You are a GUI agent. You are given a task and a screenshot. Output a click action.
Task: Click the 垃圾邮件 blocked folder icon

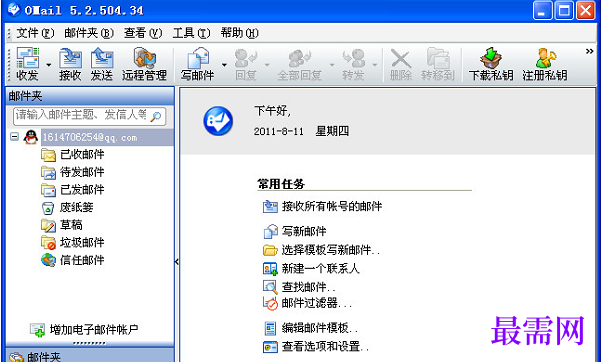[x=48, y=243]
